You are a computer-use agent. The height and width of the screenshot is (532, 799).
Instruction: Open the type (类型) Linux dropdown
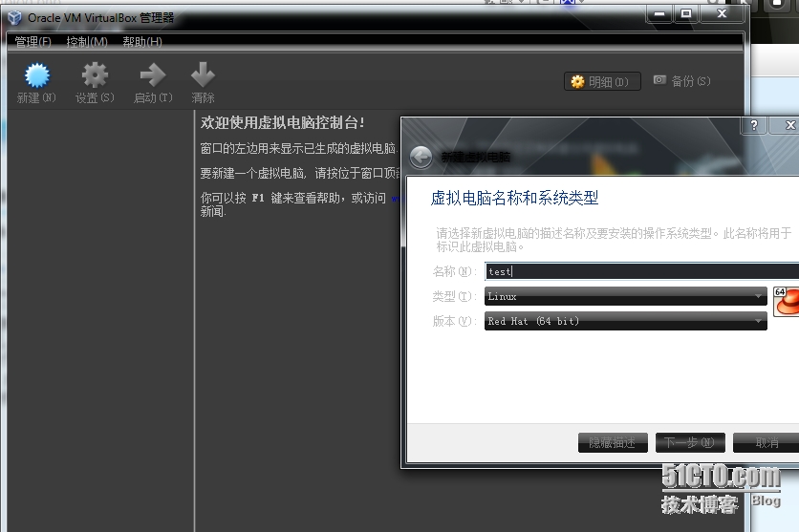[x=626, y=296]
